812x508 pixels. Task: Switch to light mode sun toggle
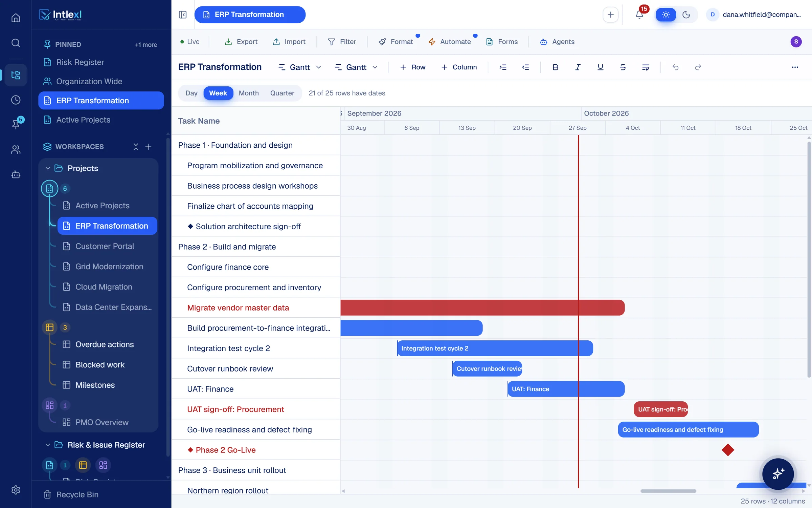(666, 15)
